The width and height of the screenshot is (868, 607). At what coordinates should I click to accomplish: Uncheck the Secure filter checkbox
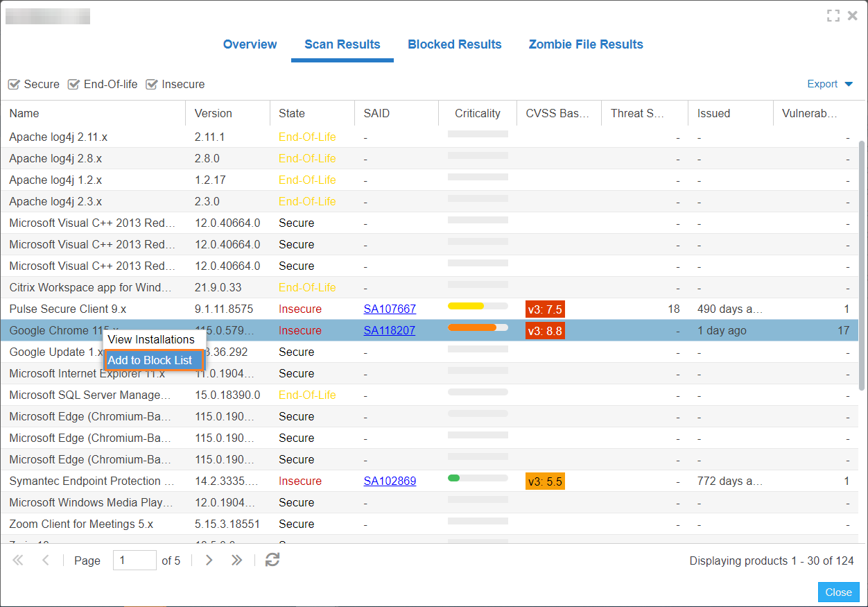pos(14,85)
